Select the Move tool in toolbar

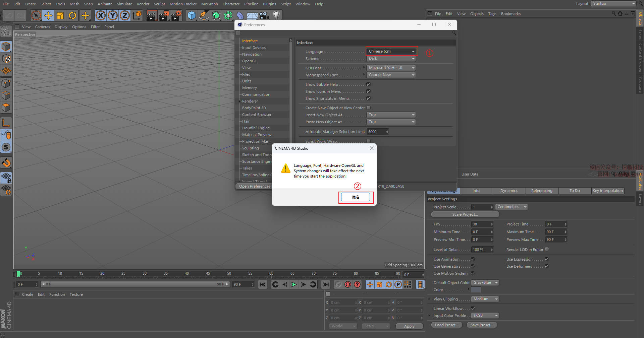(x=48, y=15)
